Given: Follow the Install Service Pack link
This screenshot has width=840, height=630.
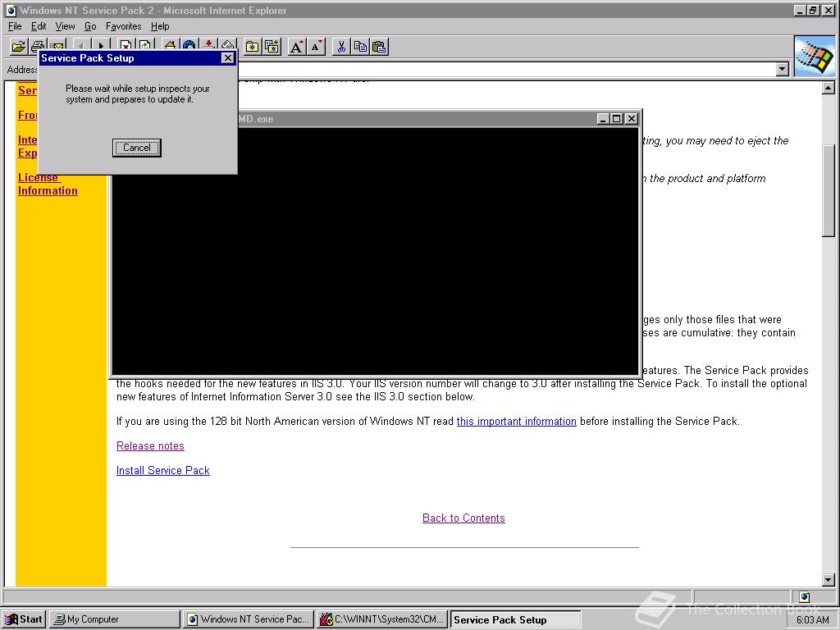Looking at the screenshot, I should 163,470.
